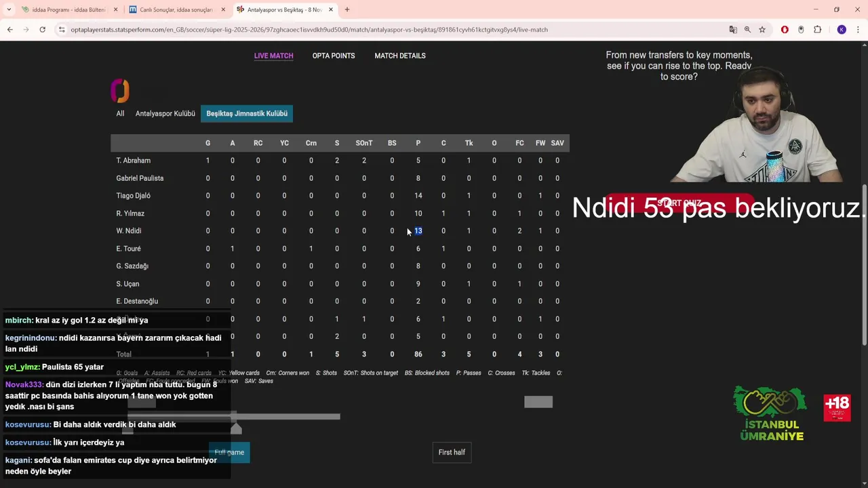Close the Antalyaspor vs Beşiktaş tab
Screen dimensions: 868x488
click(x=331, y=9)
